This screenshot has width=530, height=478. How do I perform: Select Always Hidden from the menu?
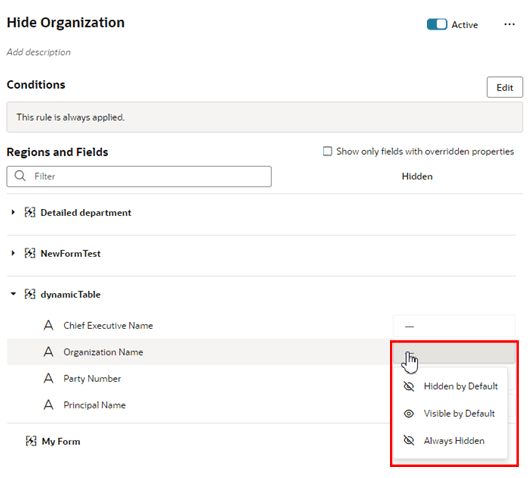[451, 440]
